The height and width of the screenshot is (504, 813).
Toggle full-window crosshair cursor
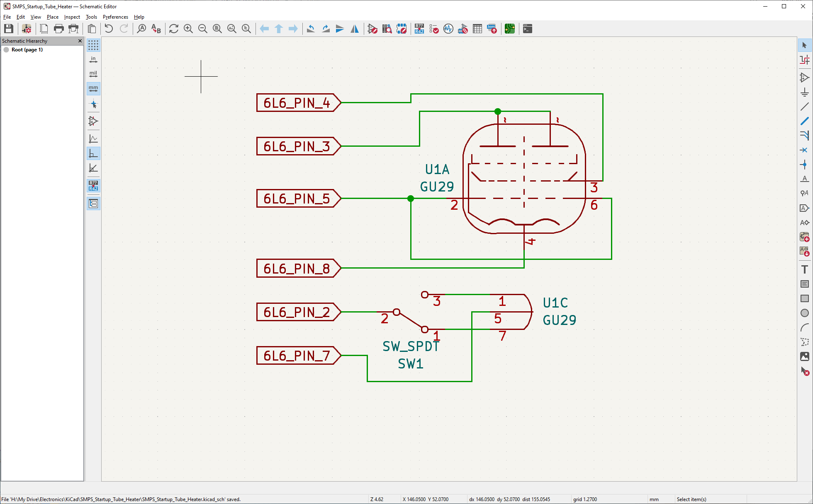coord(93,104)
